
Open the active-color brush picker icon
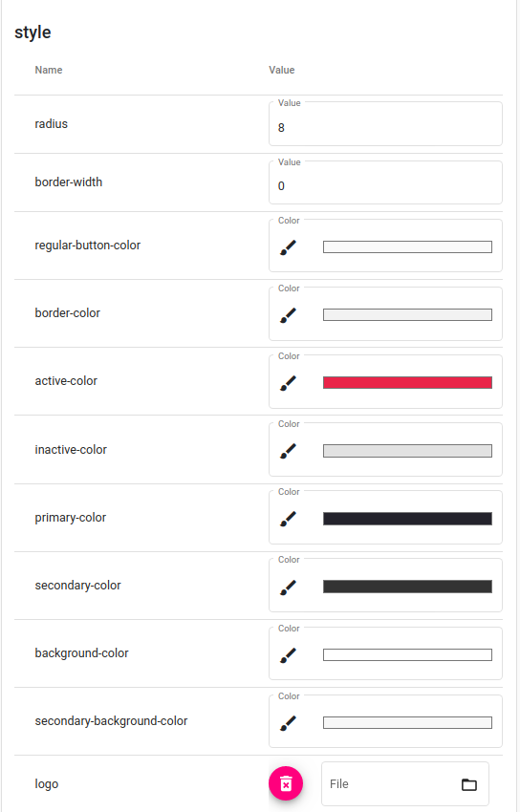tap(288, 383)
